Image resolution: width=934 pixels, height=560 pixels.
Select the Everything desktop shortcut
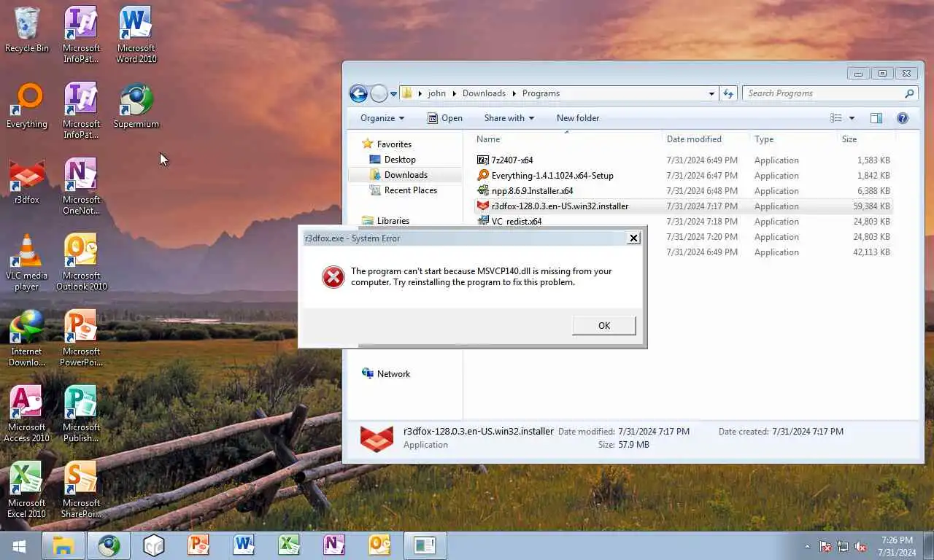click(x=27, y=106)
